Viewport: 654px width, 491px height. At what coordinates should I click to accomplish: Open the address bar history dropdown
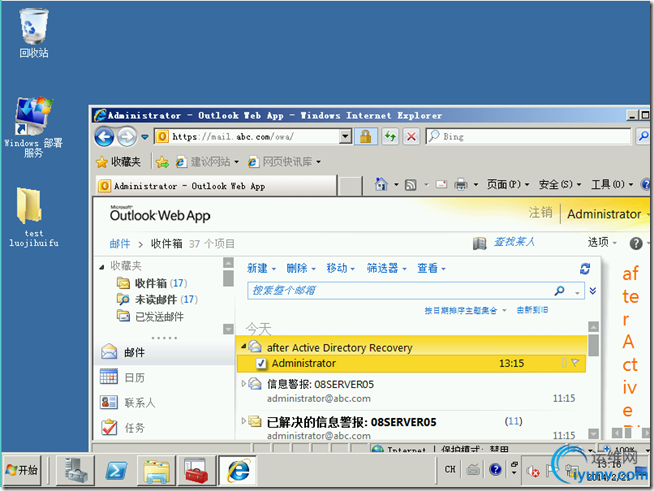coord(345,136)
